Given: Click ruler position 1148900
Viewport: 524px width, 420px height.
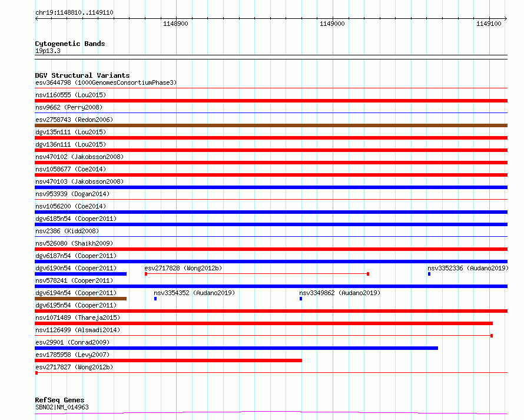Looking at the screenshot, I should (175, 24).
